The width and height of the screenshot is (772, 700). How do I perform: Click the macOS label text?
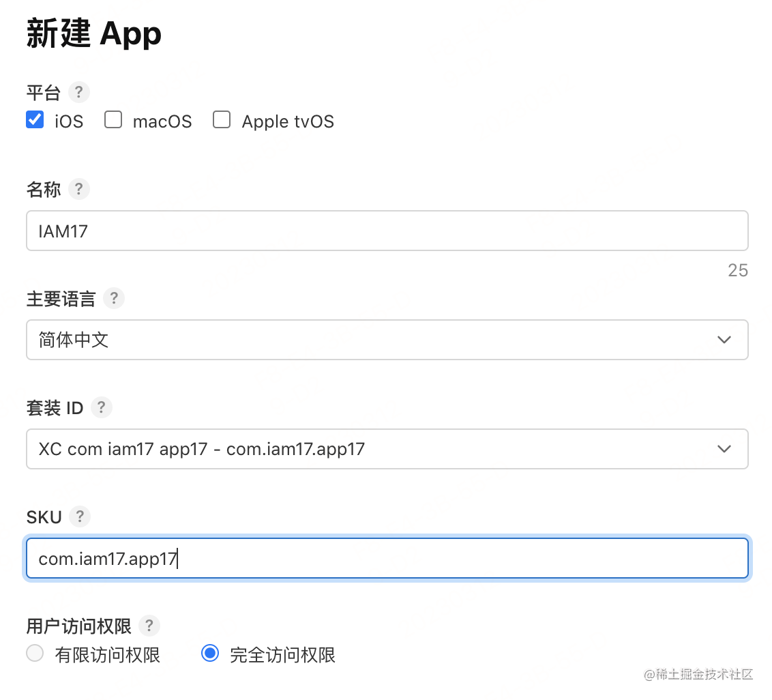(x=162, y=121)
